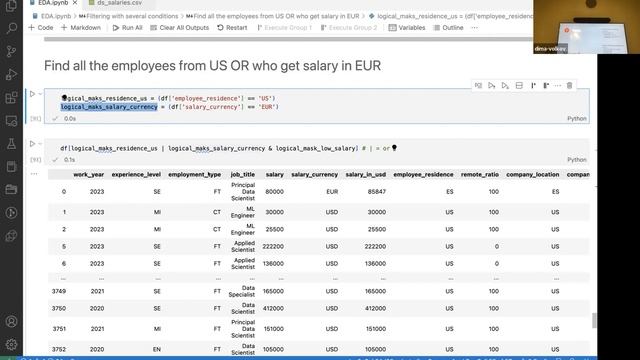
Task: Click the work_year column header
Action: click(89, 174)
